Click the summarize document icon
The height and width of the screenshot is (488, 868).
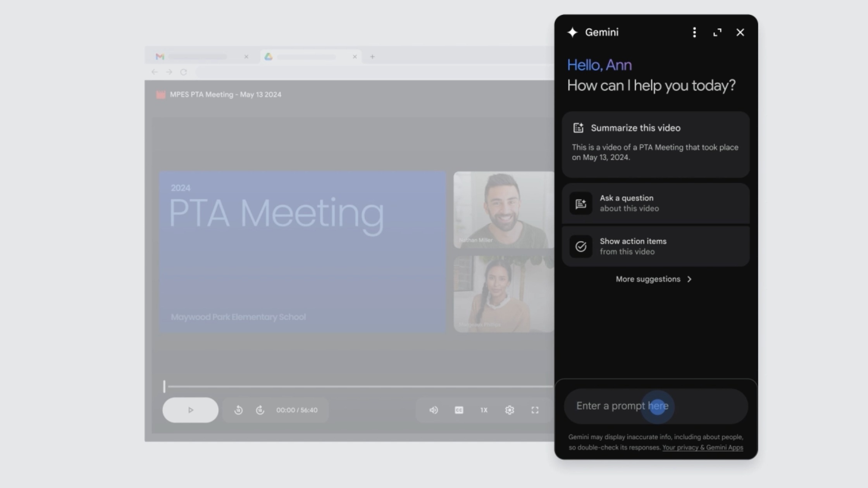pos(578,128)
